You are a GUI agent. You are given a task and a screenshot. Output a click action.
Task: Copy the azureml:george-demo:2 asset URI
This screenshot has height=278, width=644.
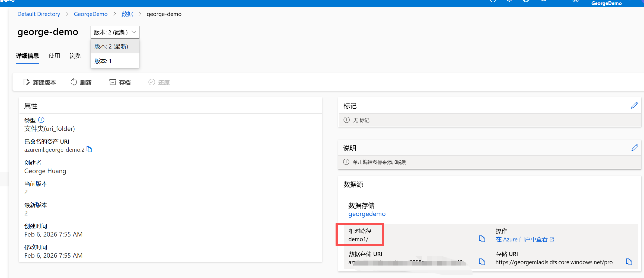89,149
